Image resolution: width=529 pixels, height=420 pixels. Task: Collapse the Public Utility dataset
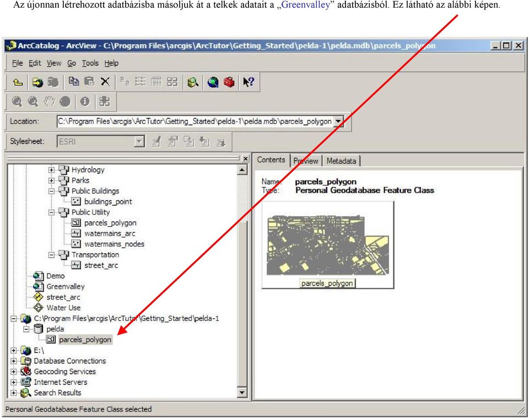pyautogui.click(x=51, y=212)
